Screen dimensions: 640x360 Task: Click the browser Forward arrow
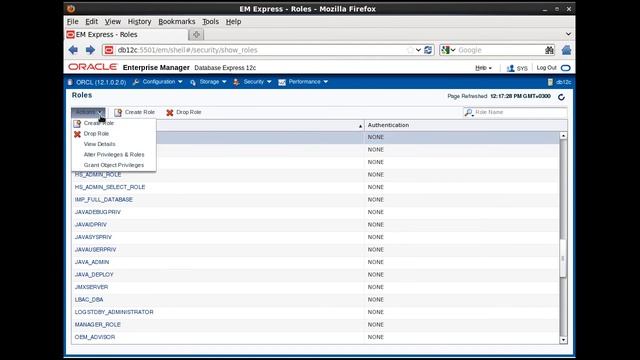pos(90,50)
